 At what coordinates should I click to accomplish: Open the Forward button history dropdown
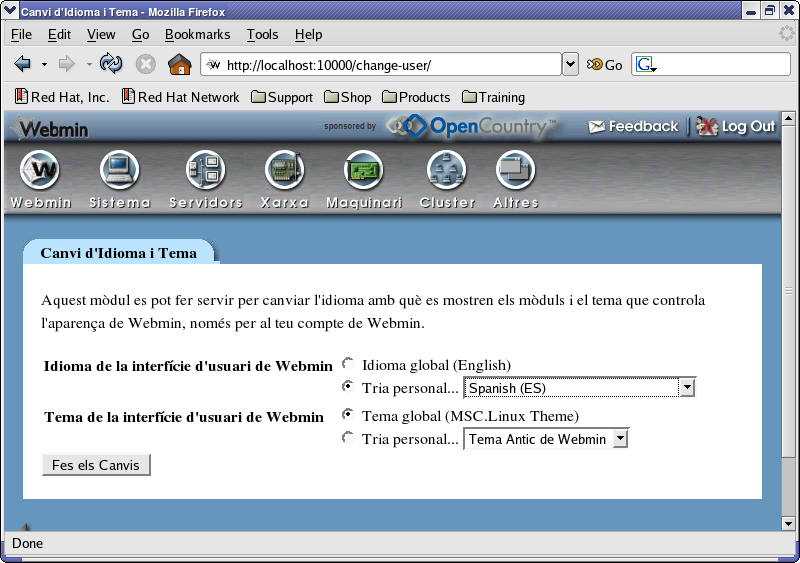89,64
